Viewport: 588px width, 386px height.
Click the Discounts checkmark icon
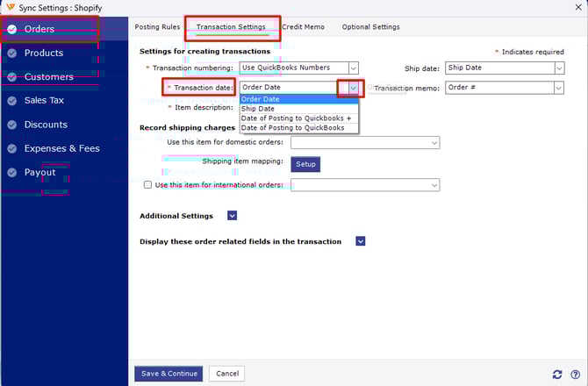(x=12, y=125)
